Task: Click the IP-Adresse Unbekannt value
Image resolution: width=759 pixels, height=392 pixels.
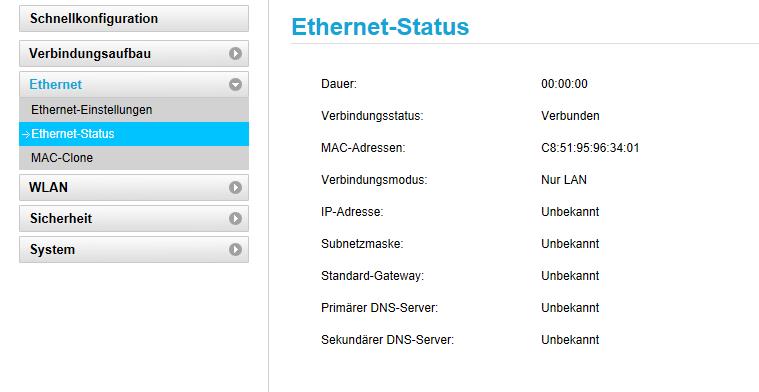Action: point(570,212)
